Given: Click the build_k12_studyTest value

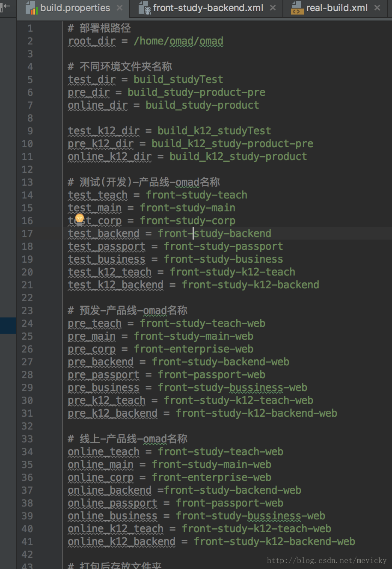Looking at the screenshot, I should [214, 131].
